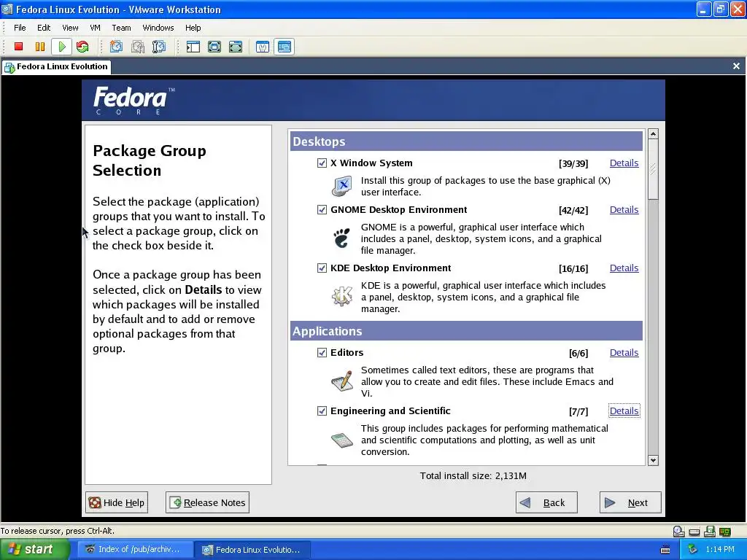Click the Quick Switch mode toolbar icon
The width and height of the screenshot is (747, 560).
214,47
